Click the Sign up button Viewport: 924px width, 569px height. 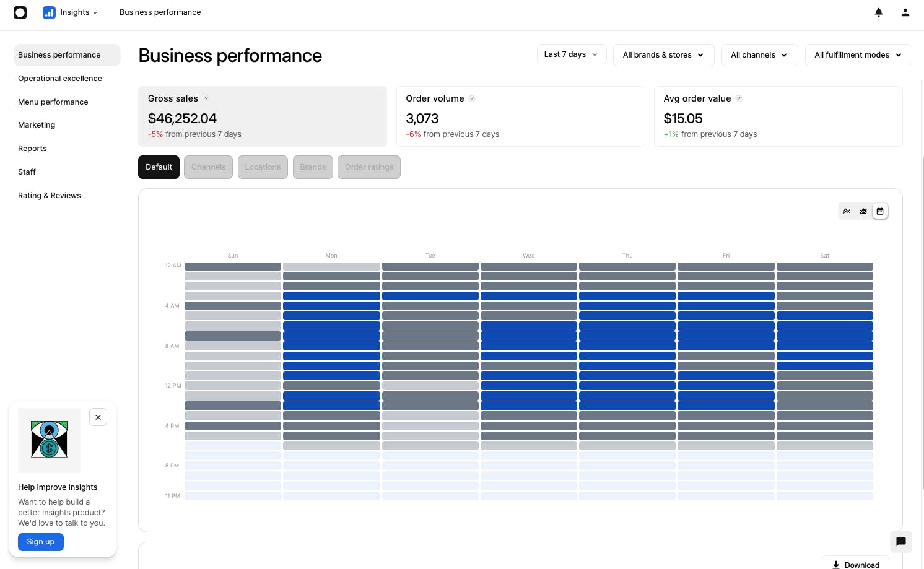[x=41, y=542]
